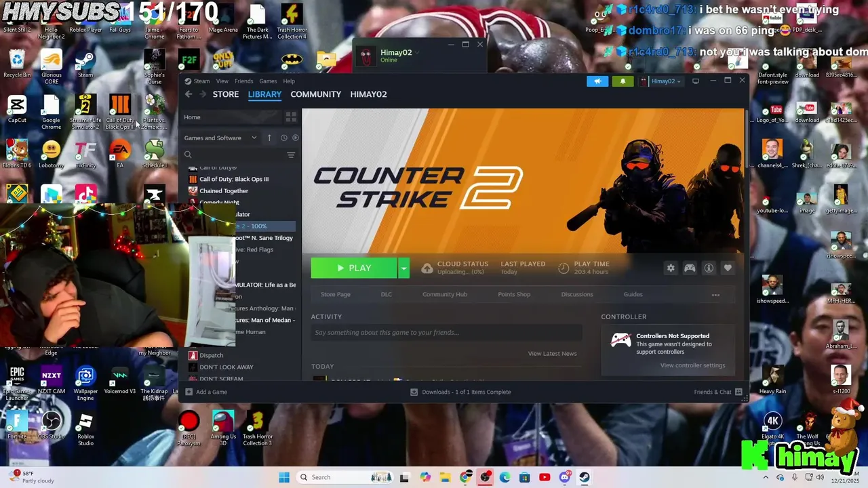Click the blue announcements megaphone button
This screenshot has height=488, width=868.
[x=597, y=81]
